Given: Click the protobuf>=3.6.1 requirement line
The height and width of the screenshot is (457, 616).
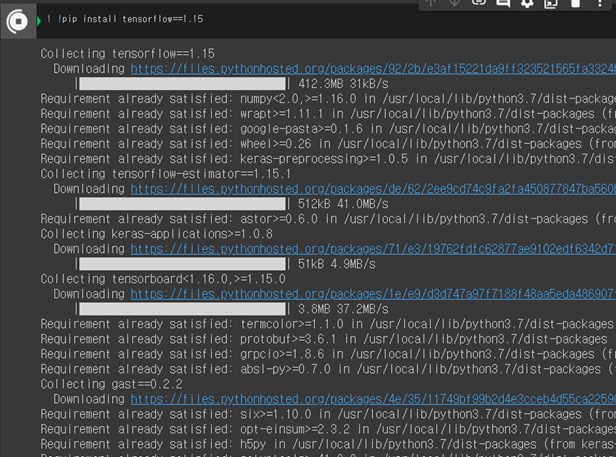Looking at the screenshot, I should [324, 339].
